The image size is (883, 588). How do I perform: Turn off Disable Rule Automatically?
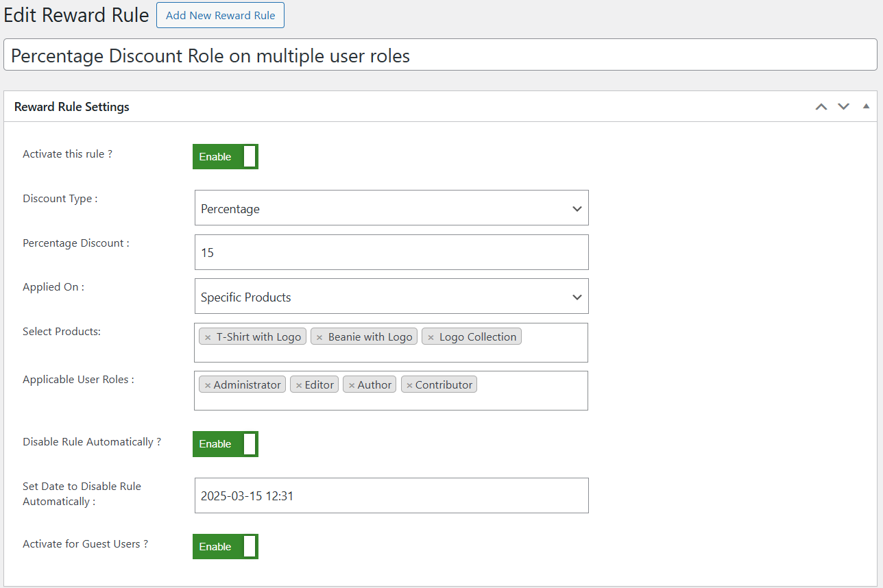tap(225, 443)
